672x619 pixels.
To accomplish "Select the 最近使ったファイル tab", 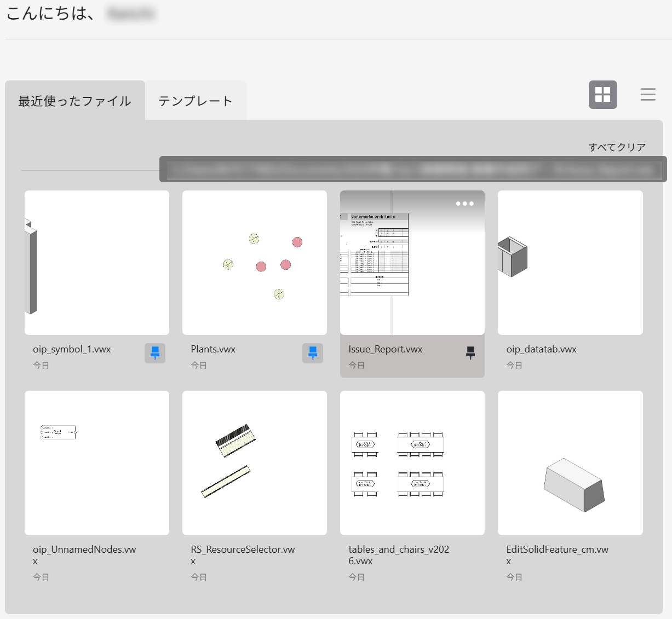I will tap(75, 101).
